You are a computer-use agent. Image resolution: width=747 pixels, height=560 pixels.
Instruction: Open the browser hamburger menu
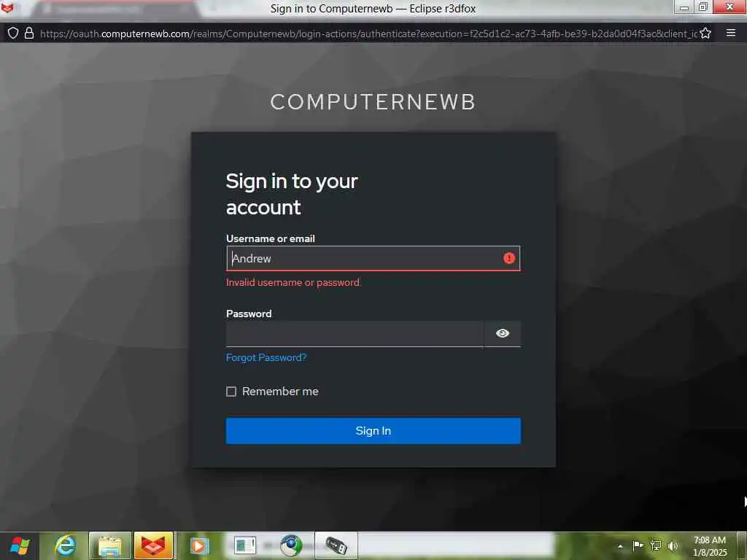pos(731,32)
